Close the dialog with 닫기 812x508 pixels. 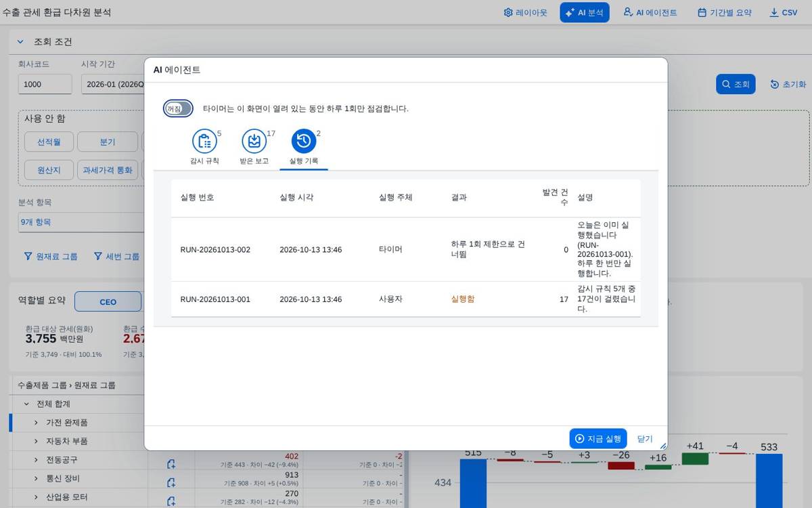[645, 439]
